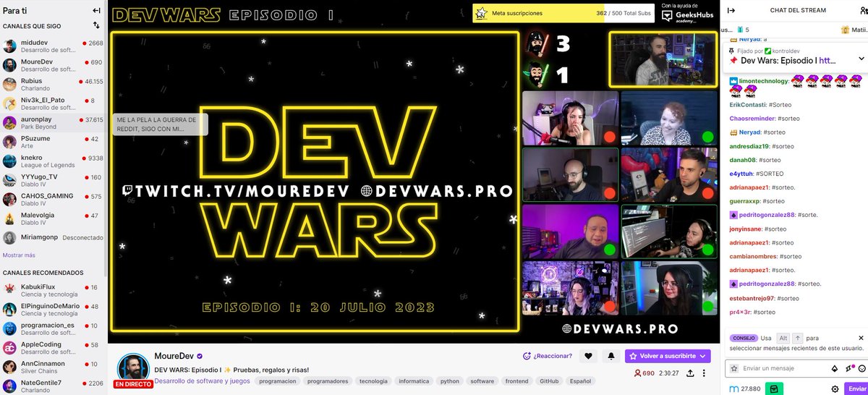Select the programadores tag
Image resolution: width=868 pixels, height=395 pixels.
pos(328,381)
